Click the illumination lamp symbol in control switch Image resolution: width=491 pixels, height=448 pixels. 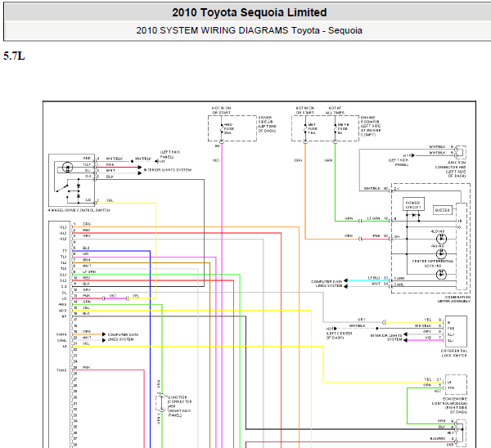pyautogui.click(x=68, y=168)
